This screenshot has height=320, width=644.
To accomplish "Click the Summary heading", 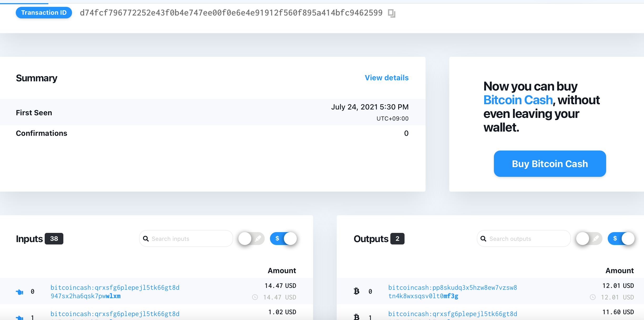I will point(37,78).
